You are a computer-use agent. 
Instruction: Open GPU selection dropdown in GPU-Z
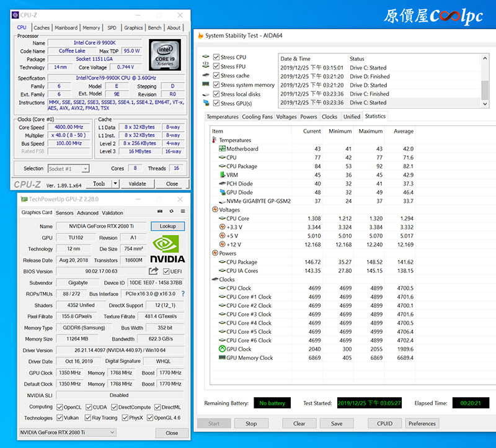click(68, 432)
